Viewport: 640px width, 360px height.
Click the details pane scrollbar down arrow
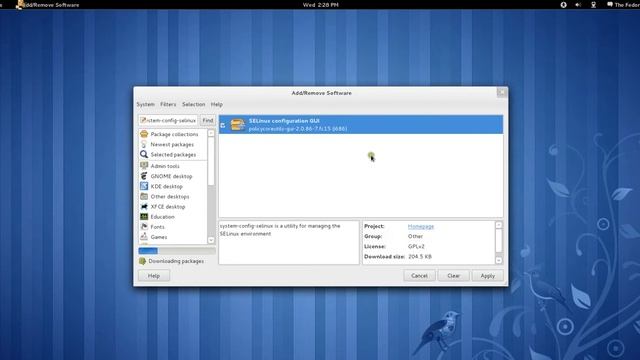[499, 260]
